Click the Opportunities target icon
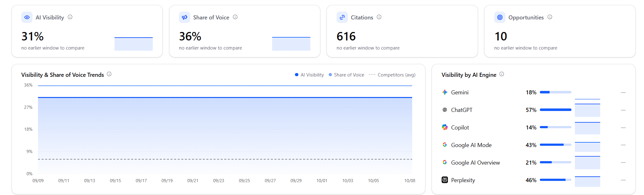This screenshot has width=644, height=195. click(x=500, y=17)
